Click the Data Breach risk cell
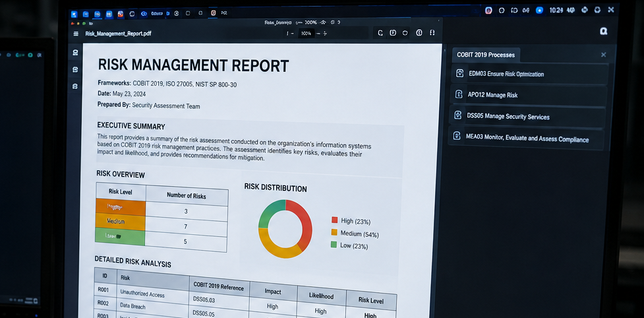Viewport: 644px width, 318px height. tap(153, 307)
